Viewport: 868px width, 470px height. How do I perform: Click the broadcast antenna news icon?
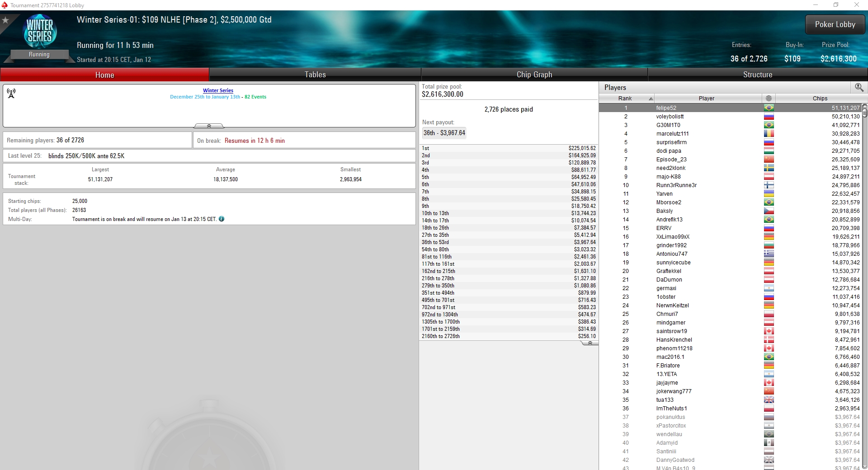11,93
